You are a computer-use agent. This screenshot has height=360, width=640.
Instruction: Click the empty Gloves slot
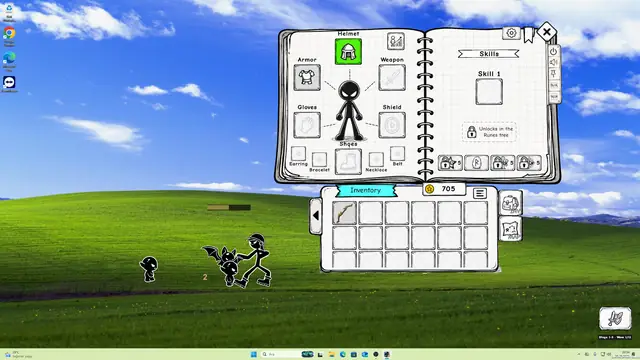pos(307,125)
